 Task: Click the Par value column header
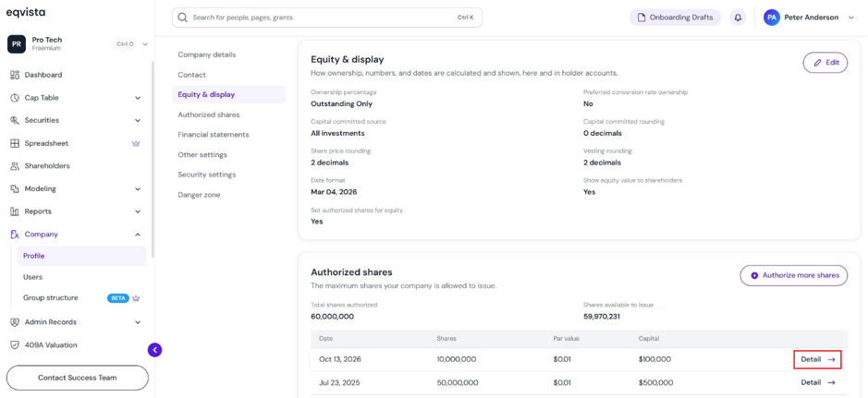click(566, 338)
